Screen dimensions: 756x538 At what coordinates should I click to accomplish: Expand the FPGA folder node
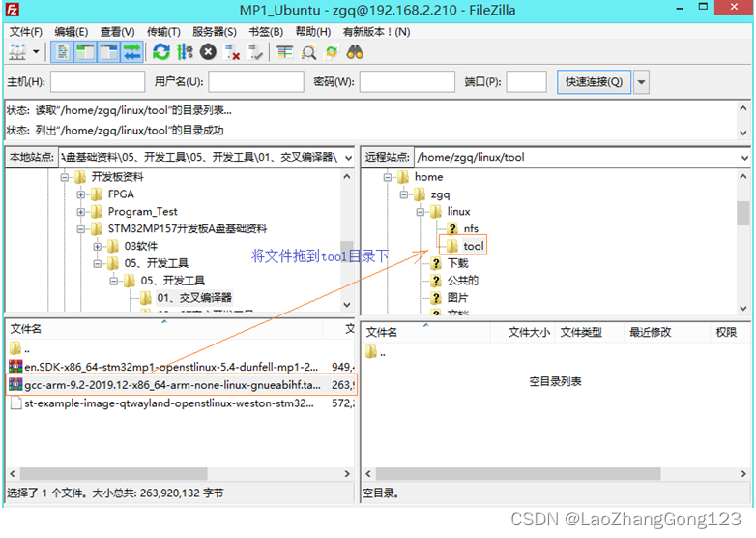point(80,194)
